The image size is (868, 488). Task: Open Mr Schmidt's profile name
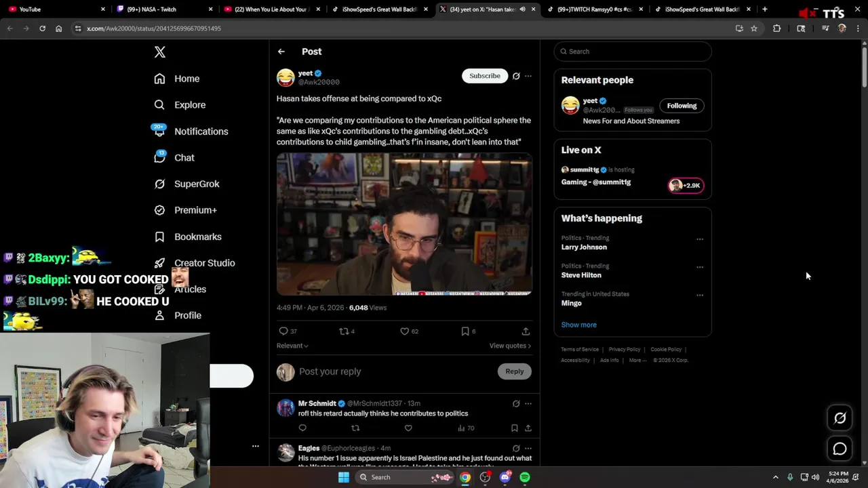[317, 403]
